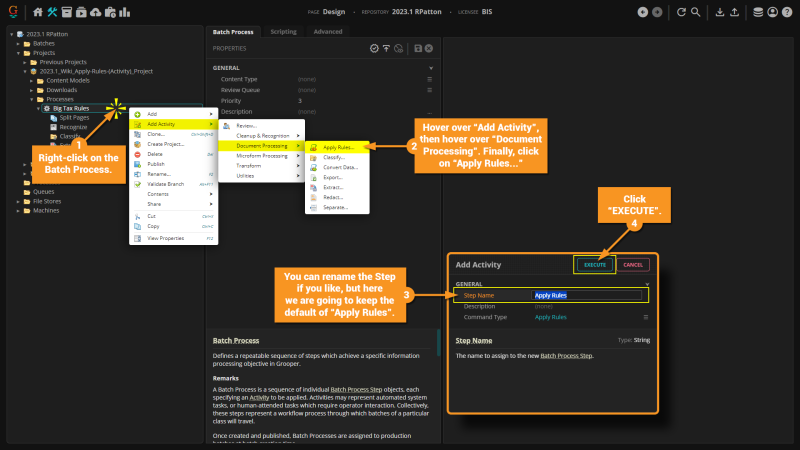The image size is (800, 450).
Task: Navigate forward with right arrow circle
Action: [x=657, y=12]
